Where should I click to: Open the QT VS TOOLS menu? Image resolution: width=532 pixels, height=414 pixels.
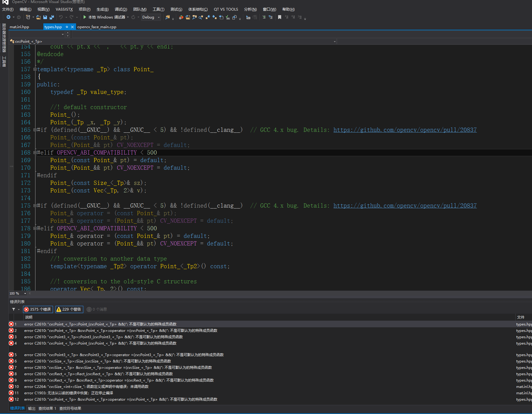click(226, 9)
